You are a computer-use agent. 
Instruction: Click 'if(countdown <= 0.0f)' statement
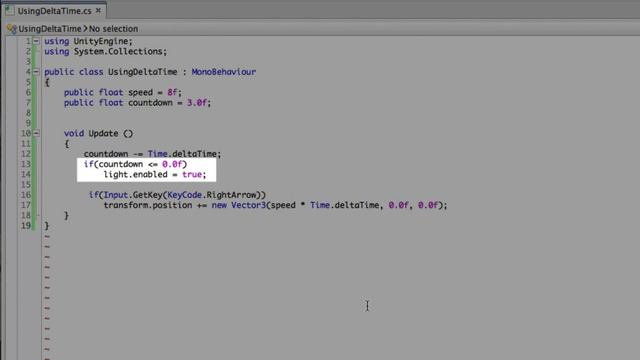(x=135, y=164)
